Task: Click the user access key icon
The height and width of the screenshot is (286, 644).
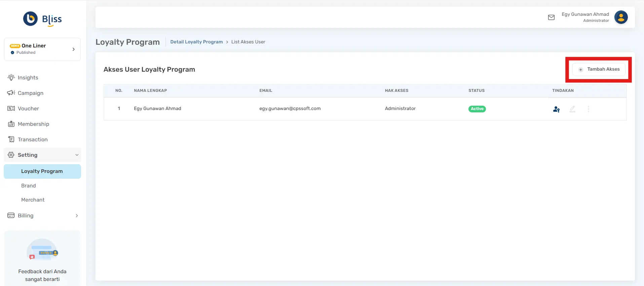Action: point(556,109)
